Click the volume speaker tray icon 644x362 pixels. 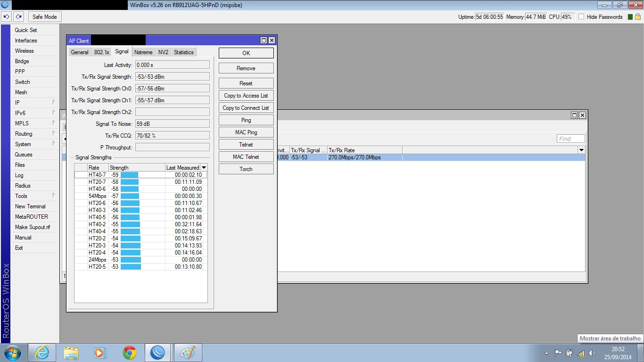592,353
